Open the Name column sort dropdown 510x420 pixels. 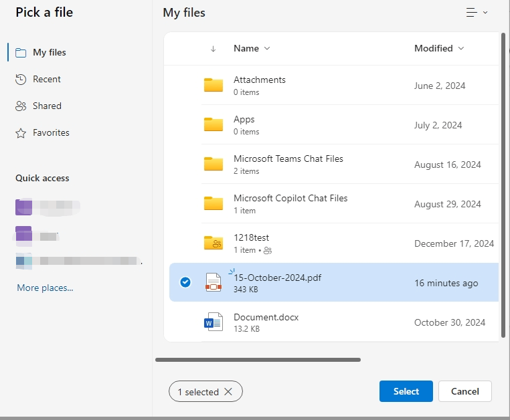[x=252, y=48]
